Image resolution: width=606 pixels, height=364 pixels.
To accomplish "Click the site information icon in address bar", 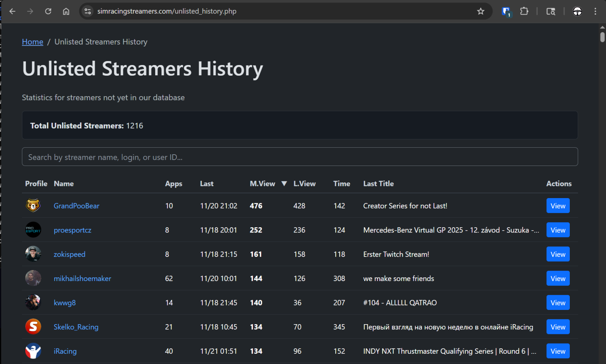I will point(88,11).
